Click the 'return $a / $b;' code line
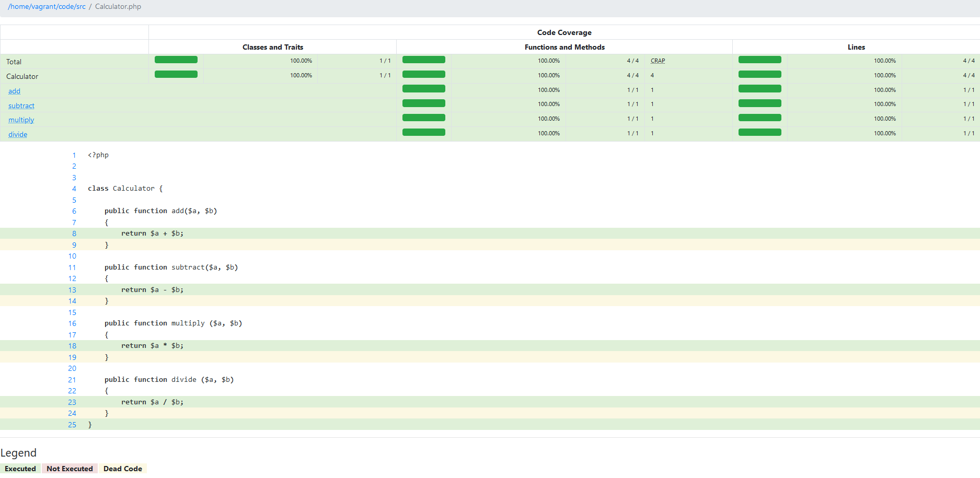This screenshot has width=980, height=478. point(153,402)
